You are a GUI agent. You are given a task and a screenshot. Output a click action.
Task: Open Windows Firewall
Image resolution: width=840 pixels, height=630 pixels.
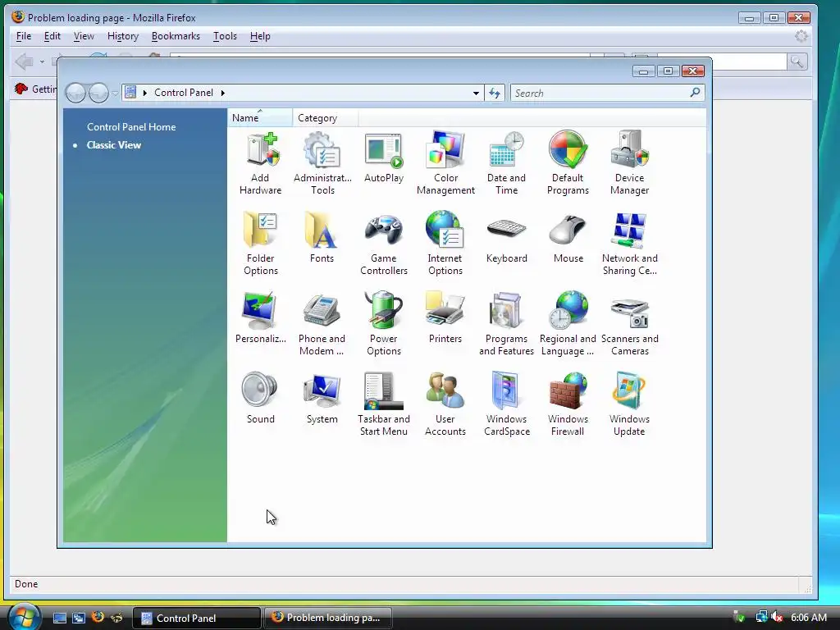[568, 404]
